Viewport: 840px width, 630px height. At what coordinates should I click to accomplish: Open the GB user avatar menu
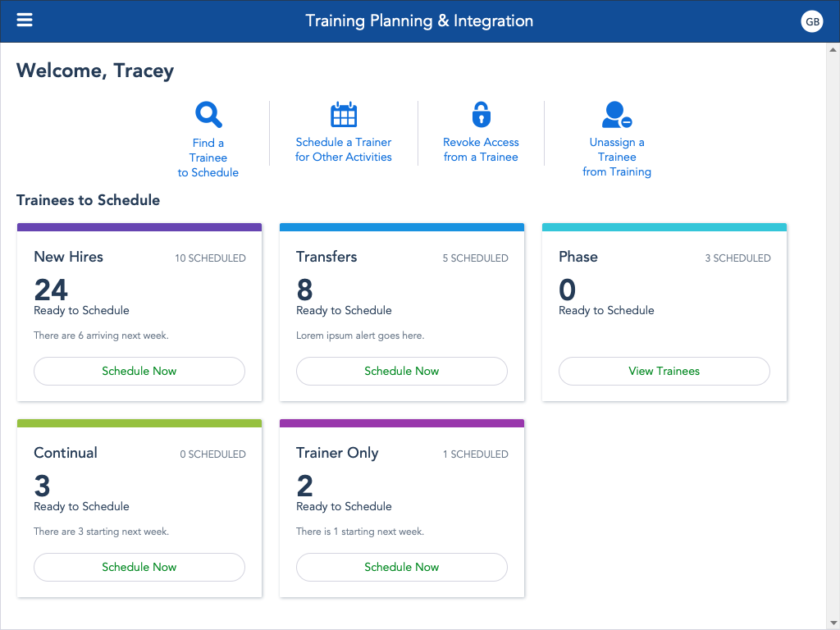(811, 21)
